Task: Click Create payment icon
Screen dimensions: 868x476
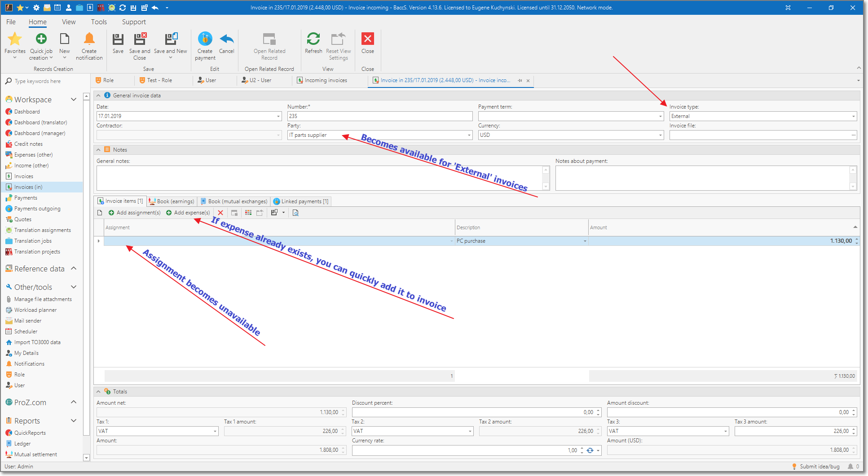Action: (x=205, y=39)
